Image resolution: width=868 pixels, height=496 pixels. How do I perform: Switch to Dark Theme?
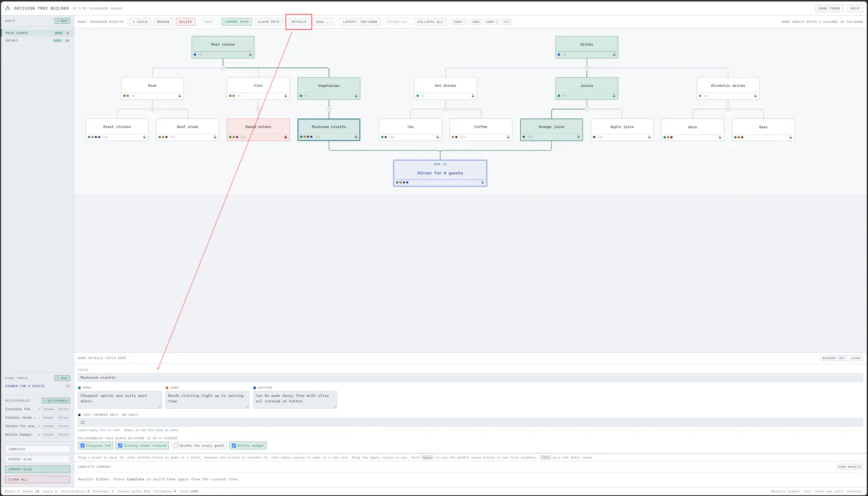point(829,8)
